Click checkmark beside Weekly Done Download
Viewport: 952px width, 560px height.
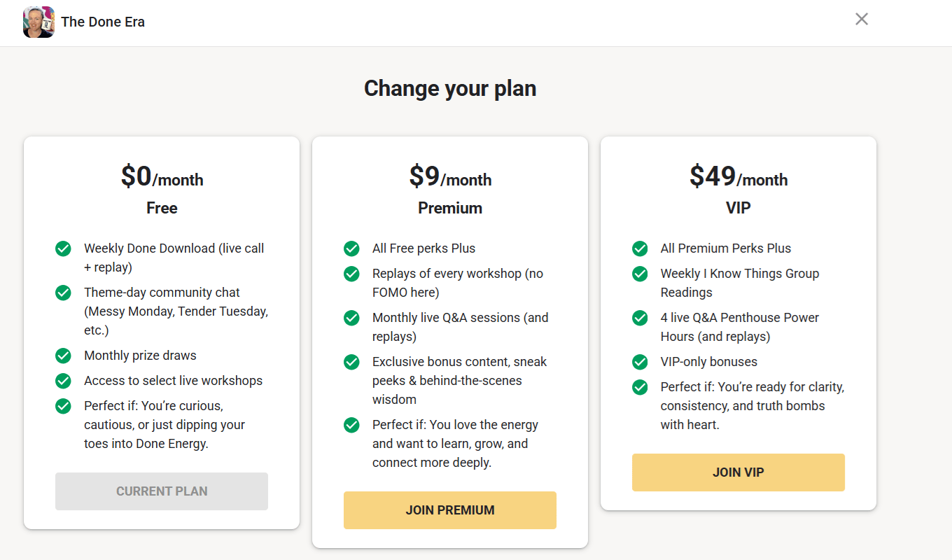click(x=63, y=248)
